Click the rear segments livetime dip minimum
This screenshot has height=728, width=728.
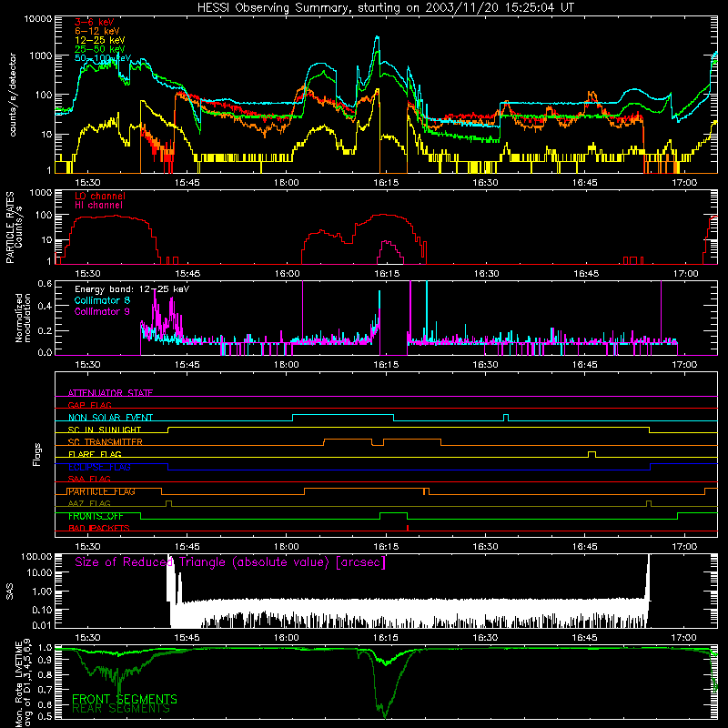point(385,716)
